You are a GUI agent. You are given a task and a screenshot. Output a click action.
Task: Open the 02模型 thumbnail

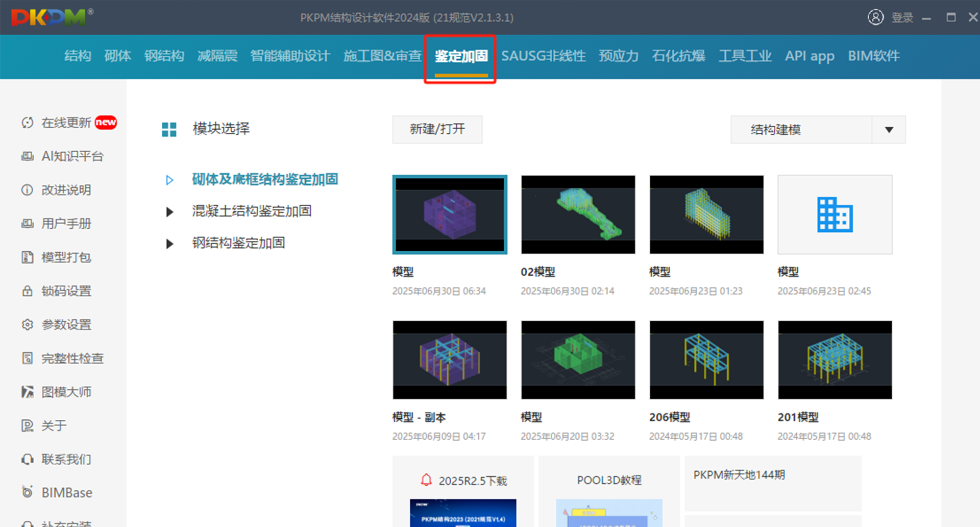(578, 214)
